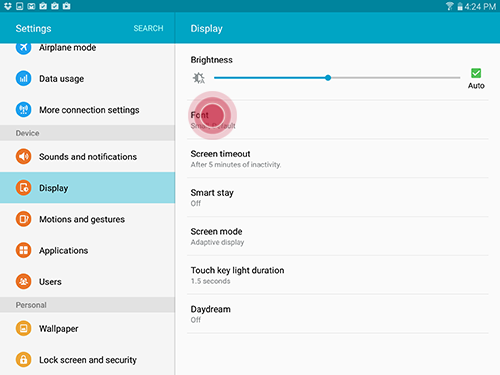Select Airplane mode label in sidebar
The image size is (500, 375).
click(67, 48)
